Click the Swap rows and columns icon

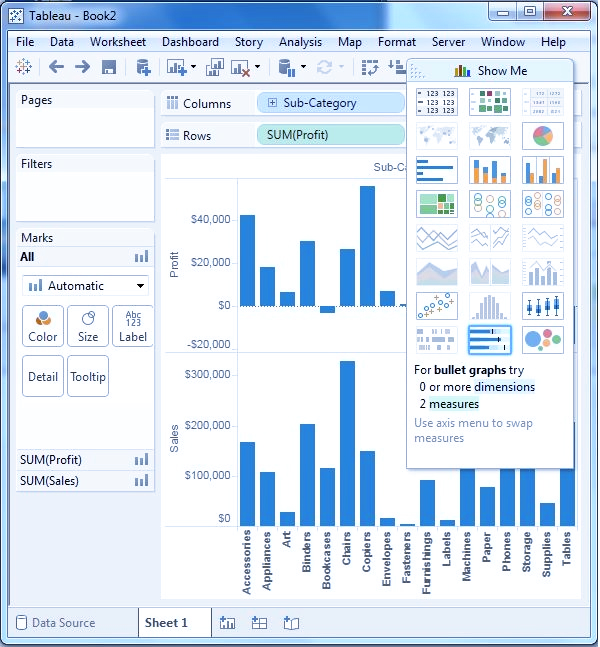click(x=370, y=67)
